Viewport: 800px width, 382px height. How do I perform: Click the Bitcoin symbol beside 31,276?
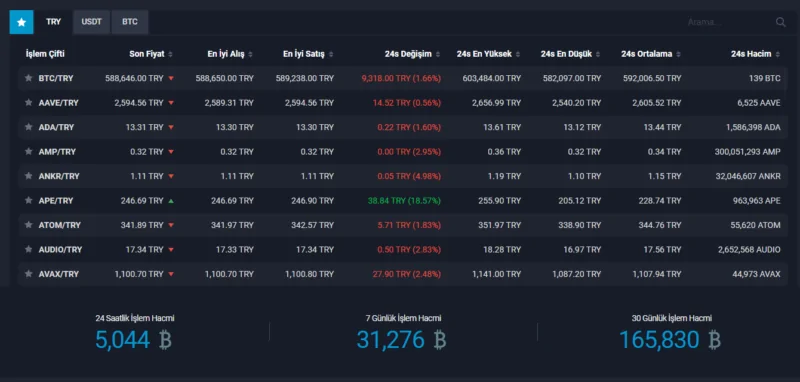coord(439,340)
